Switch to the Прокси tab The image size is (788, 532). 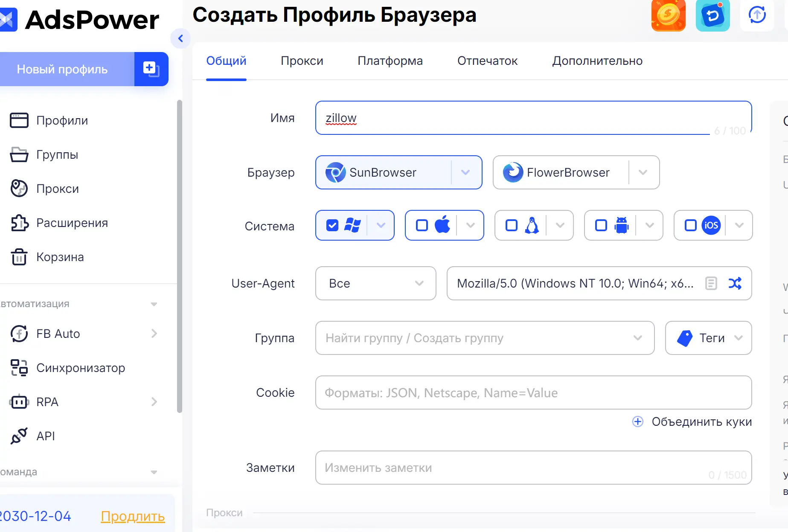pos(302,61)
